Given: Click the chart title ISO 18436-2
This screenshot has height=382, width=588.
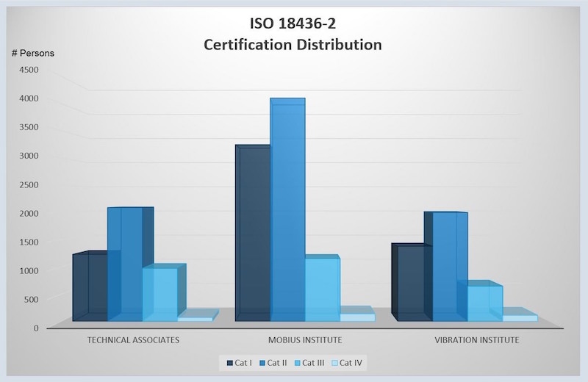Looking at the screenshot, I should tap(293, 25).
